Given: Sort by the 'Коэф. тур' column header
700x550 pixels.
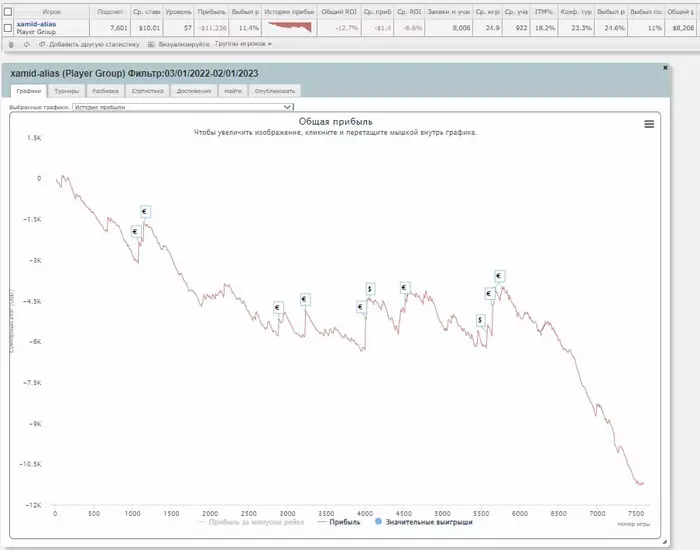Looking at the screenshot, I should [x=576, y=12].
